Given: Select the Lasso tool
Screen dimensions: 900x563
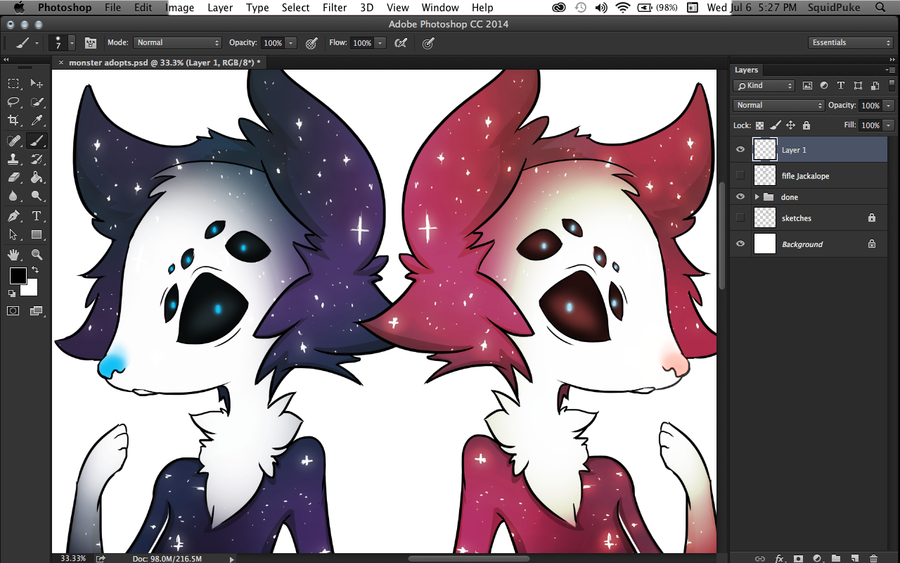Looking at the screenshot, I should [x=13, y=102].
